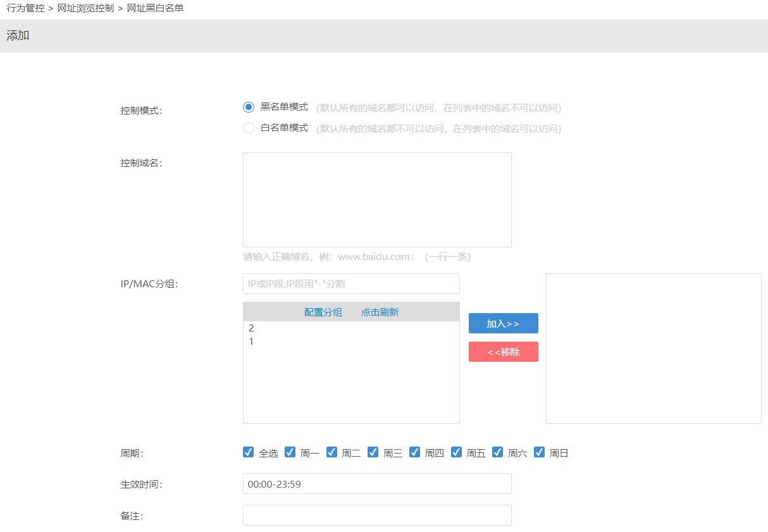Disable the 周日 checkbox

pos(540,452)
